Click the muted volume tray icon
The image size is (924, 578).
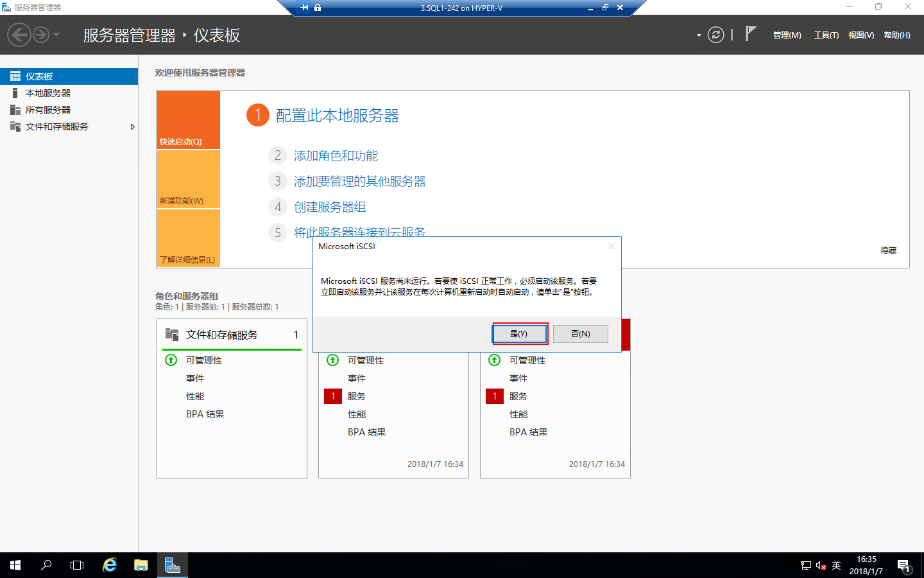point(821,566)
